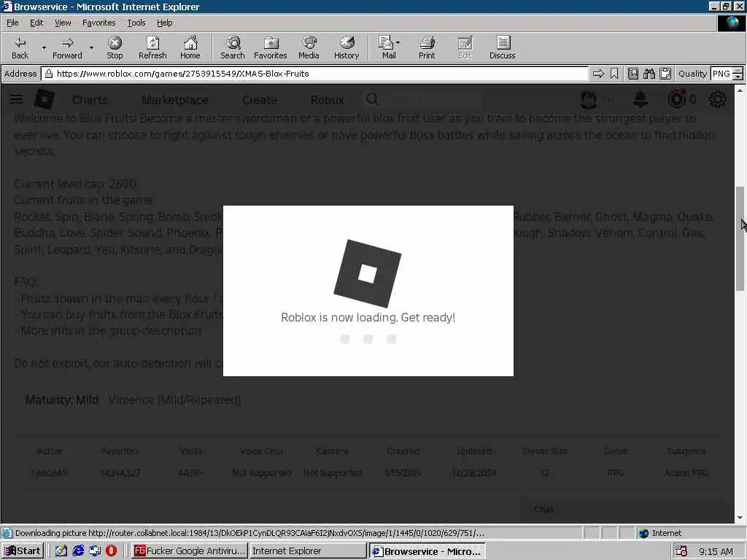This screenshot has height=560, width=747.
Task: Click the Roblox search magnifier icon
Action: pos(372,99)
